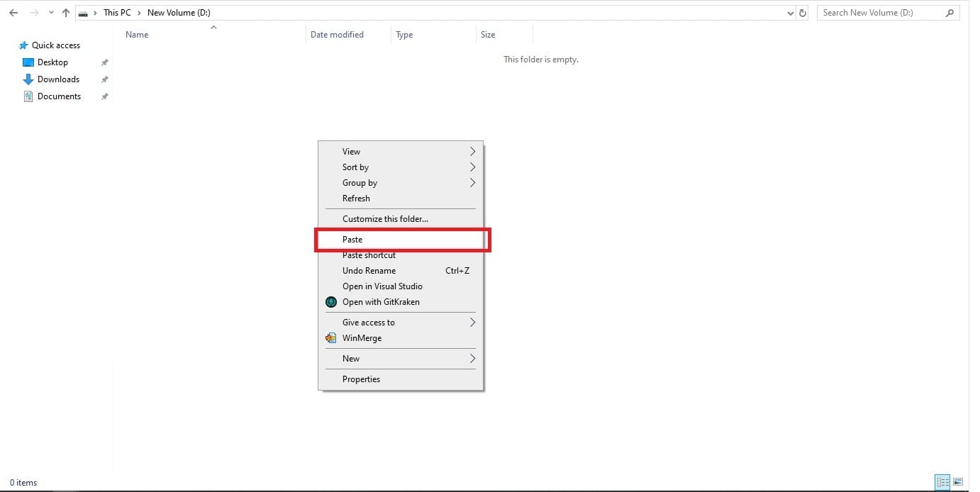Open address bar history dropdown
980x492 pixels.
pyautogui.click(x=791, y=13)
